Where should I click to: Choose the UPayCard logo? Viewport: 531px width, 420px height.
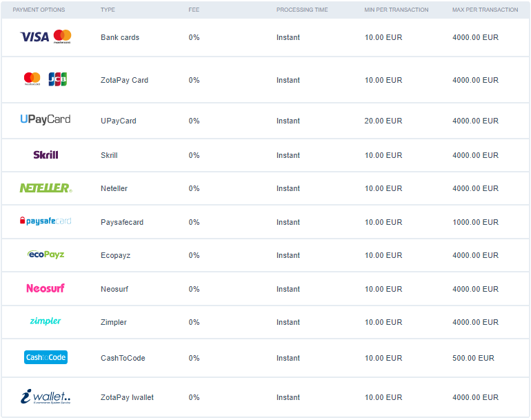coord(46,119)
